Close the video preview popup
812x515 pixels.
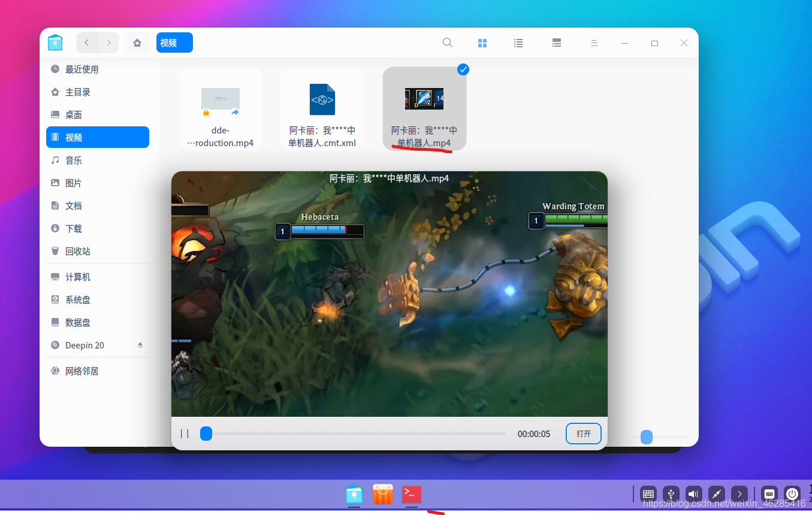tap(593, 187)
